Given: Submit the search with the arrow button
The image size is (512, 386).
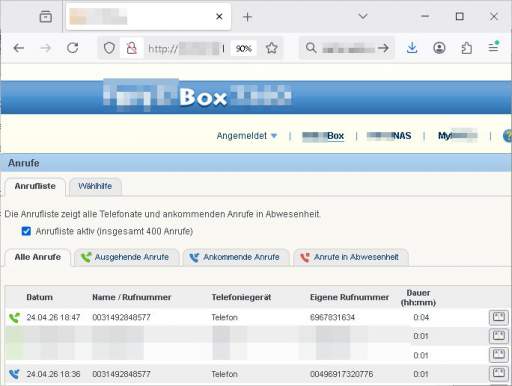Looking at the screenshot, I should [x=383, y=48].
